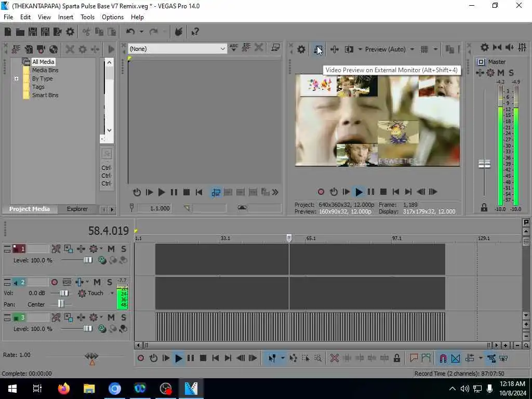
Task: Expand the By Type tree node
Action: coord(16,78)
